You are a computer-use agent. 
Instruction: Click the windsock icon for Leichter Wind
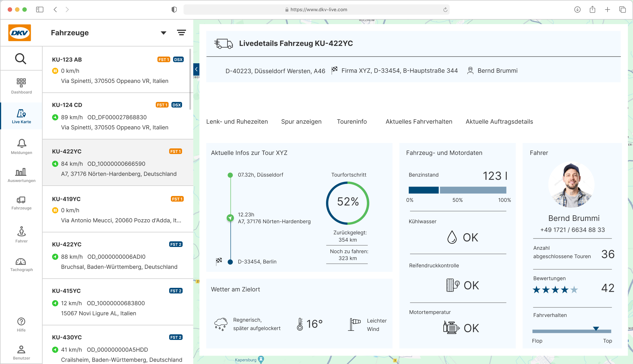coord(354,324)
